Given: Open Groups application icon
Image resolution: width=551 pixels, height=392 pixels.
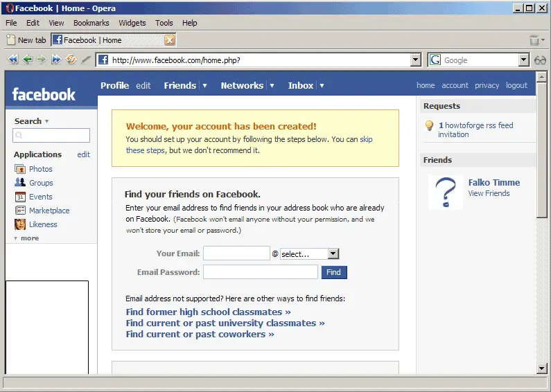Looking at the screenshot, I should click(20, 183).
